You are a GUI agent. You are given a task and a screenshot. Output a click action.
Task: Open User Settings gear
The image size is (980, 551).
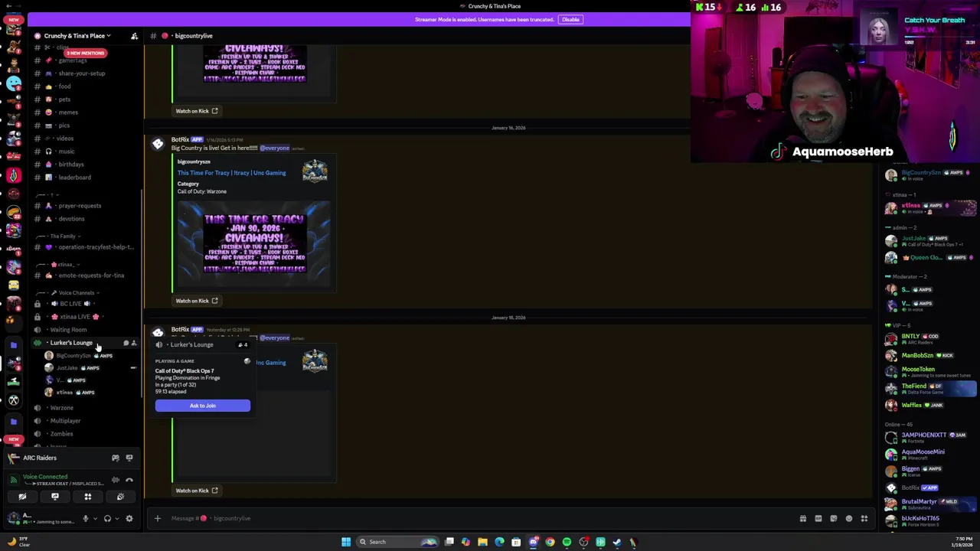[x=129, y=518]
